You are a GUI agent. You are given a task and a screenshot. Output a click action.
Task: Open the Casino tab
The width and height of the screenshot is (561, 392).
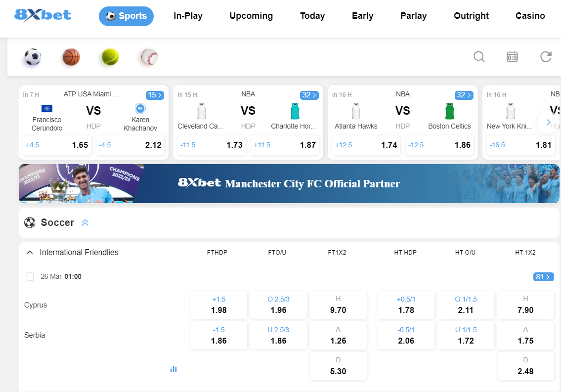tap(530, 16)
